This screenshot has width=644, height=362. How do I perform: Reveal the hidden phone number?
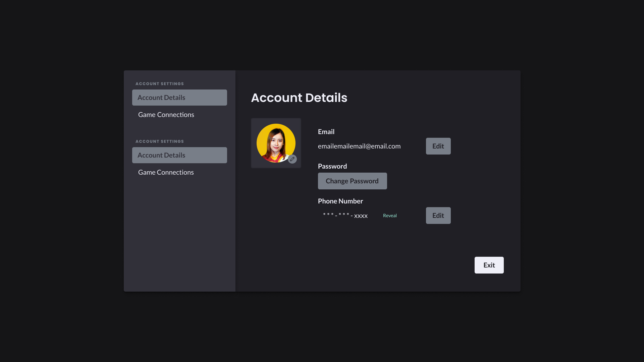point(390,216)
